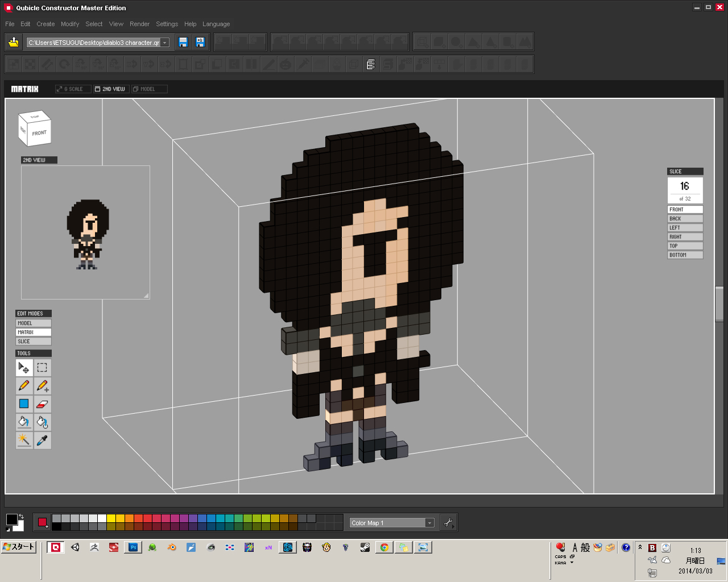Switch edit mode to MATRIX
The image size is (728, 582).
pyautogui.click(x=34, y=332)
